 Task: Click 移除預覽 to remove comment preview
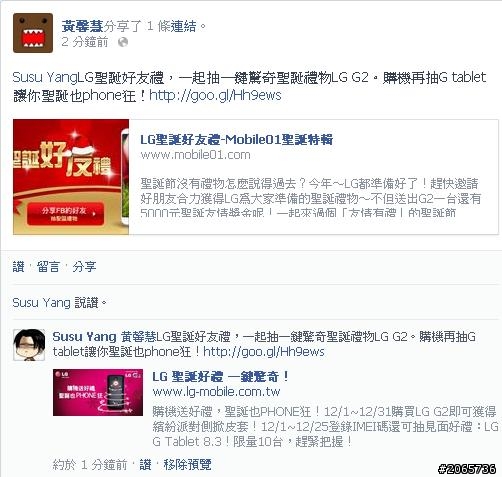187,464
